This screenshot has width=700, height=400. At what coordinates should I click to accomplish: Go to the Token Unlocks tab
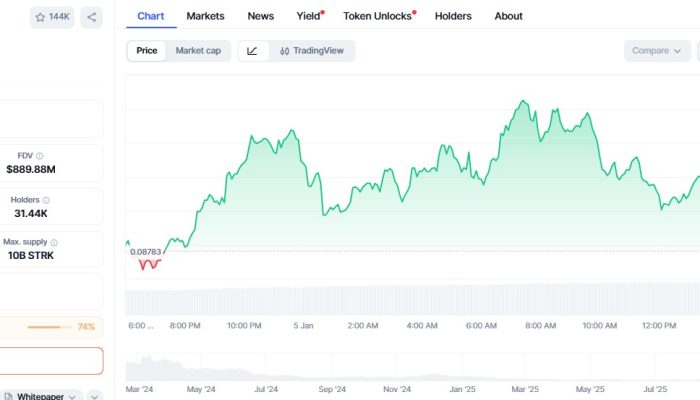pyautogui.click(x=377, y=16)
